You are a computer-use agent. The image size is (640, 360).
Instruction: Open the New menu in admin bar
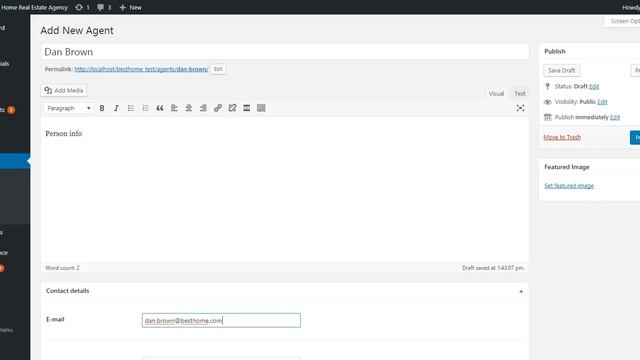(x=131, y=7)
